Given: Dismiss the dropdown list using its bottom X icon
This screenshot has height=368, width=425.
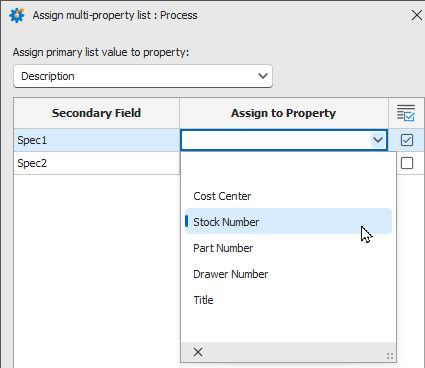Looking at the screenshot, I should (198, 352).
